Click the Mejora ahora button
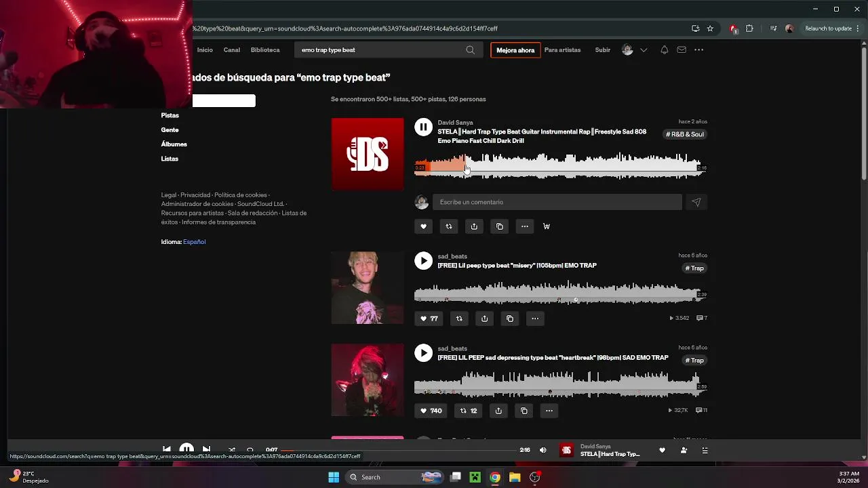Image resolution: width=868 pixels, height=488 pixels. [515, 50]
